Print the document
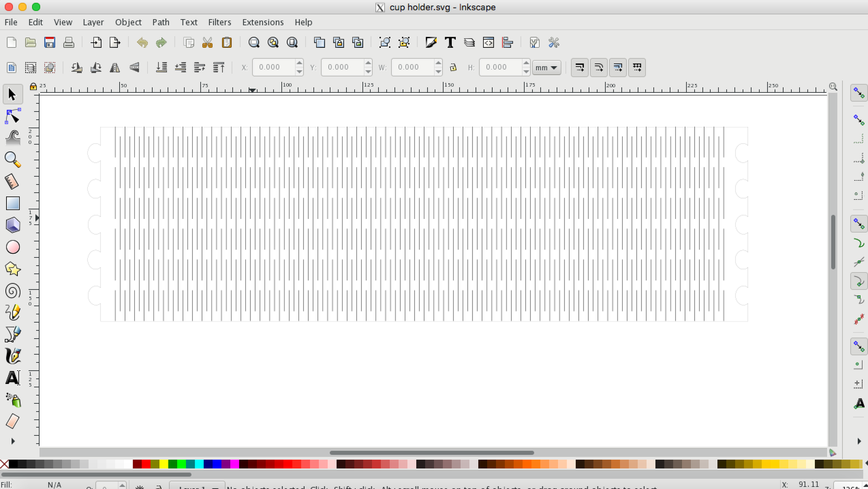This screenshot has width=868, height=489. [x=69, y=42]
